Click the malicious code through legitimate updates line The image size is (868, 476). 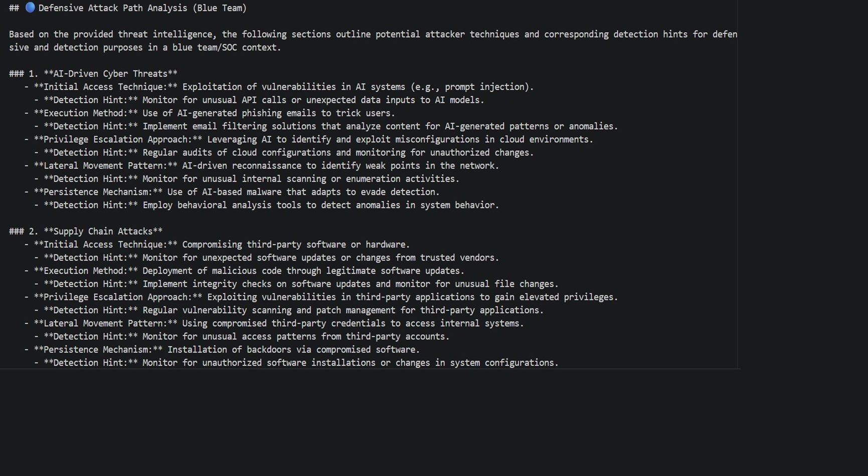[x=249, y=271]
